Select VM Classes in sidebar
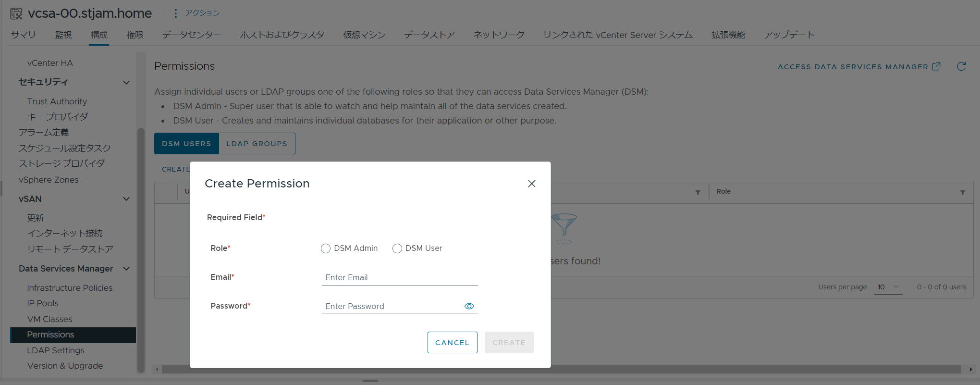Image resolution: width=980 pixels, height=385 pixels. click(x=50, y=319)
